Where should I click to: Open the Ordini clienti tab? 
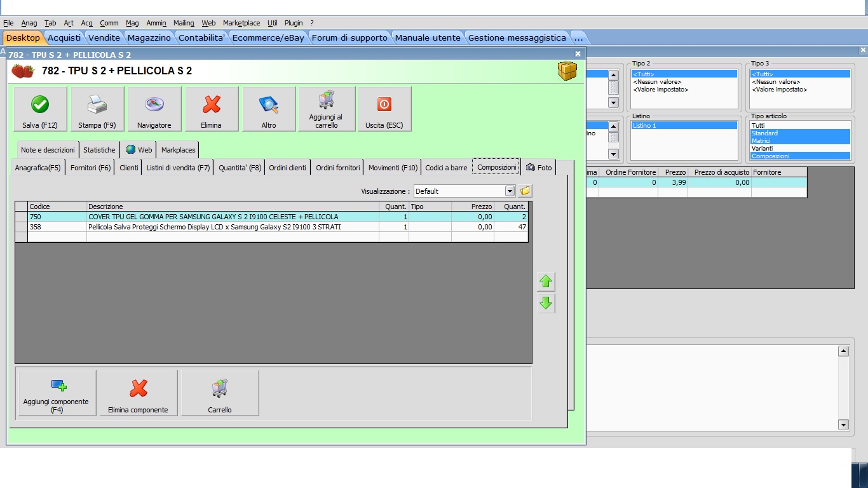pyautogui.click(x=287, y=168)
